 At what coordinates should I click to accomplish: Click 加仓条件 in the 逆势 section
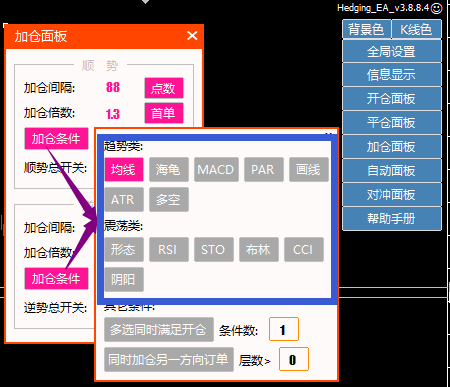56,278
